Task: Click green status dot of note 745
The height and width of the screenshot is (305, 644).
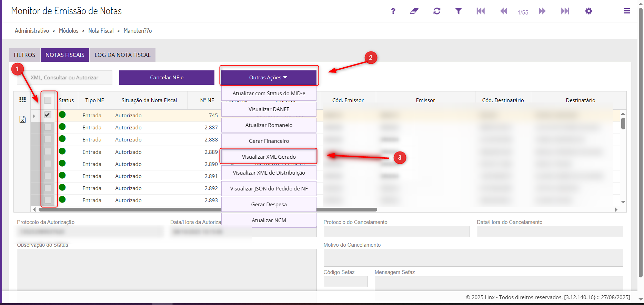Action: click(x=62, y=115)
